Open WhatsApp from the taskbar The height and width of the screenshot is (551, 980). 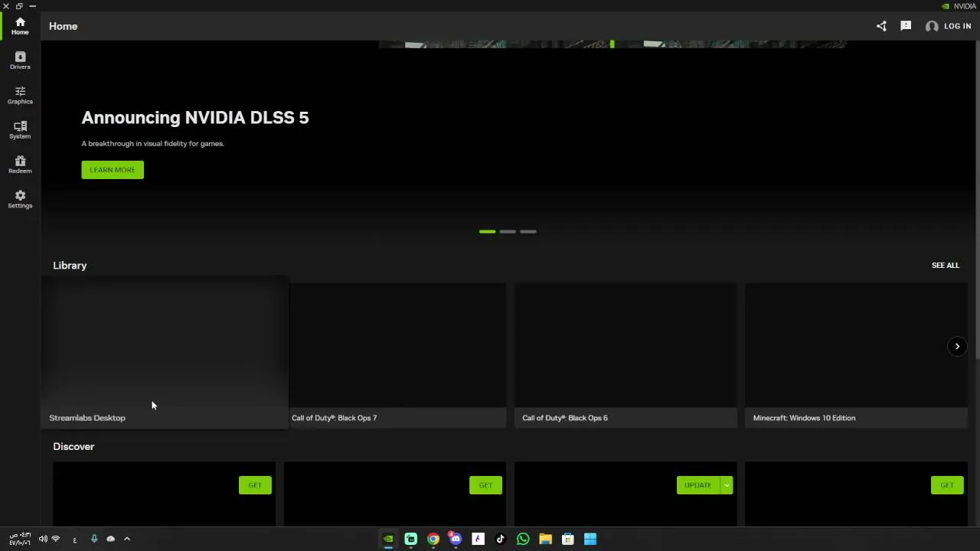[x=523, y=539]
